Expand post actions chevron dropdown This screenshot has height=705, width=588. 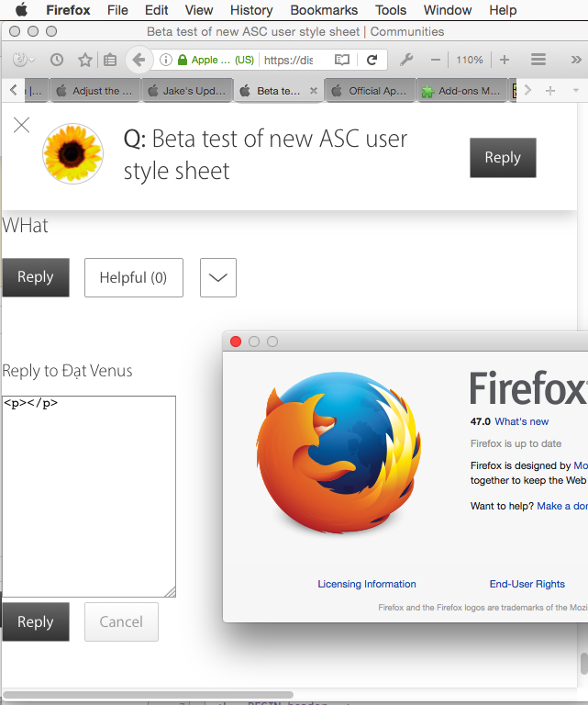click(x=217, y=277)
